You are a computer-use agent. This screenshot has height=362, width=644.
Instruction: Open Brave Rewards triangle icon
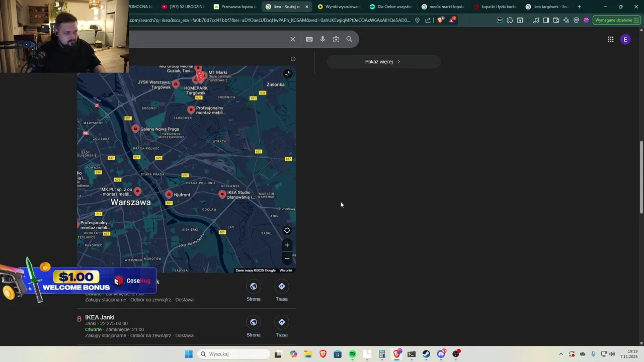452,20
